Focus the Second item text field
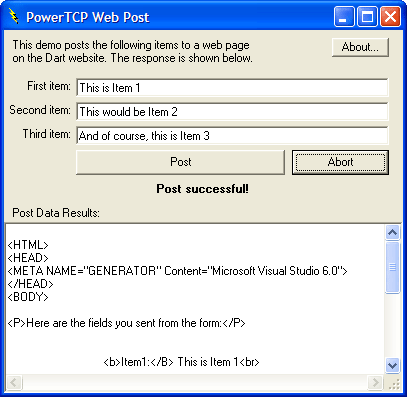The height and width of the screenshot is (397, 407). [232, 112]
